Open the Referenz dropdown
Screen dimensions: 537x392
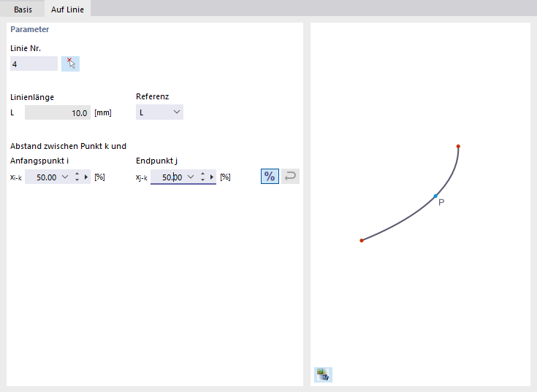tap(159, 112)
